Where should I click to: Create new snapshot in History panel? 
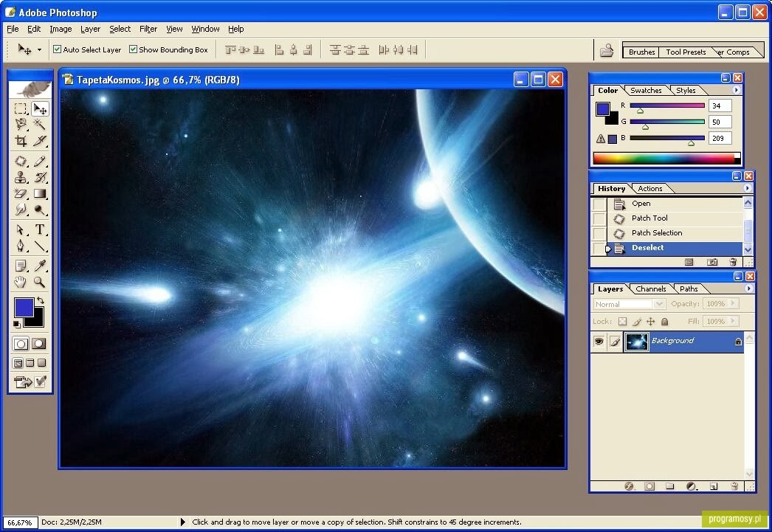pyautogui.click(x=712, y=262)
